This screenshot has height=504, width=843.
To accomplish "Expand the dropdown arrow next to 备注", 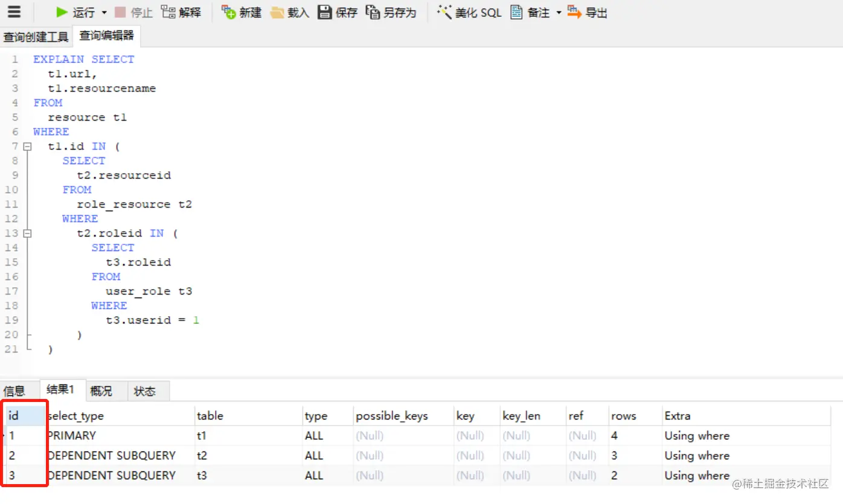I will [559, 13].
